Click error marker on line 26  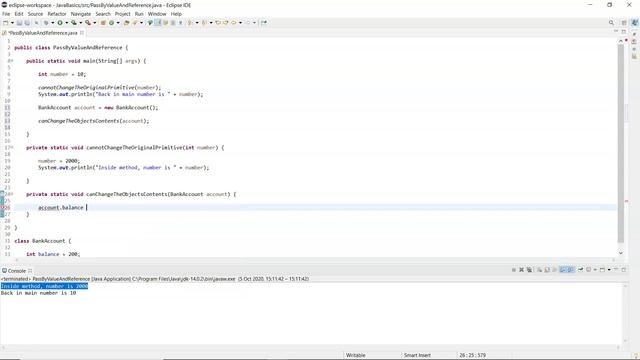coord(2,208)
